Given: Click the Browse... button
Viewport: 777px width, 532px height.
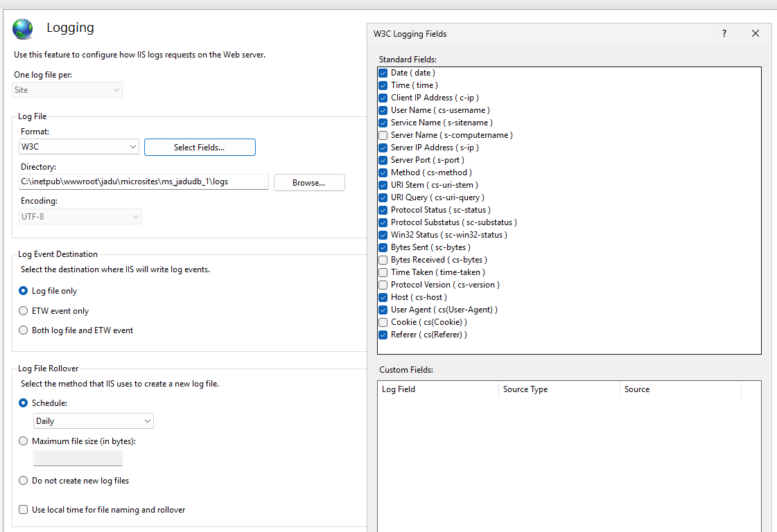Looking at the screenshot, I should coord(309,182).
